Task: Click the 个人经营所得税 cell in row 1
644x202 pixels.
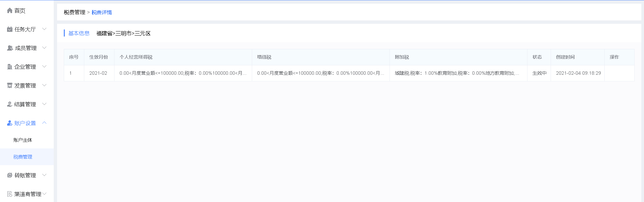Action: (x=183, y=73)
